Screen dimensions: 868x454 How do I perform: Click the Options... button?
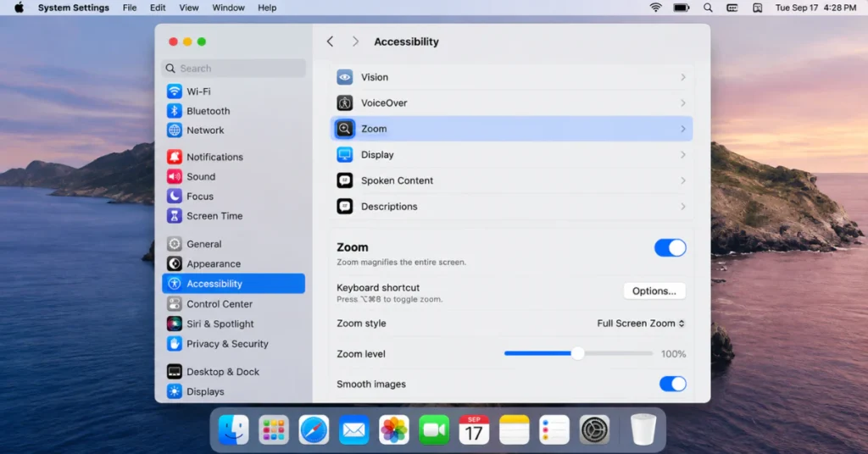coord(654,291)
